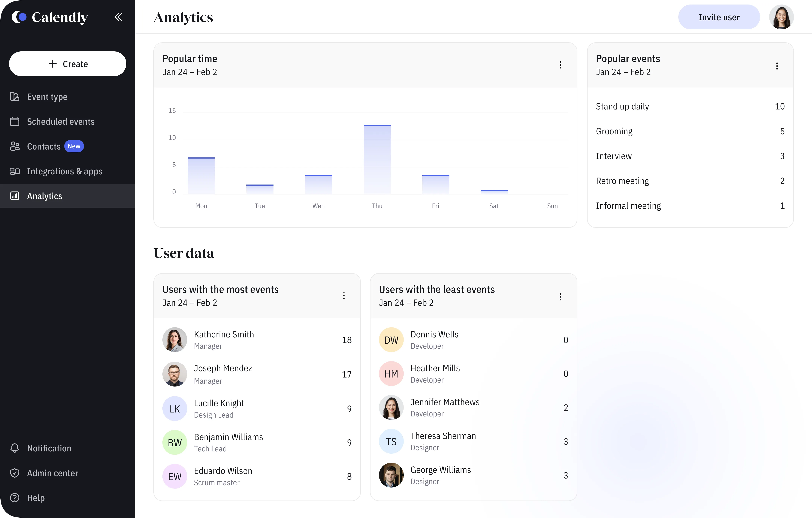The image size is (812, 518).
Task: Click the Calendly logo icon
Action: click(x=19, y=17)
